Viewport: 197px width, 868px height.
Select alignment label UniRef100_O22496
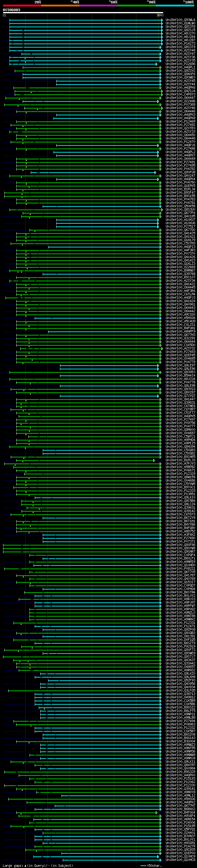pyautogui.click(x=180, y=101)
